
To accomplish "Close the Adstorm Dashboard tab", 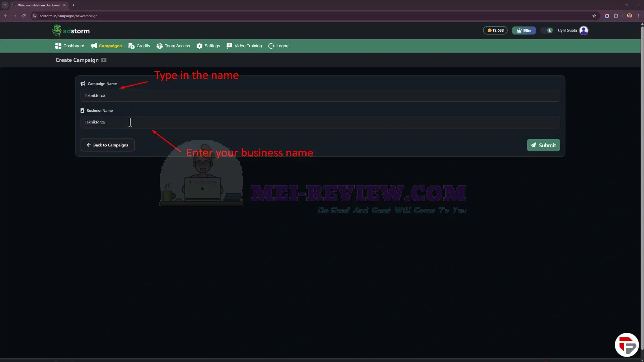I will point(64,5).
